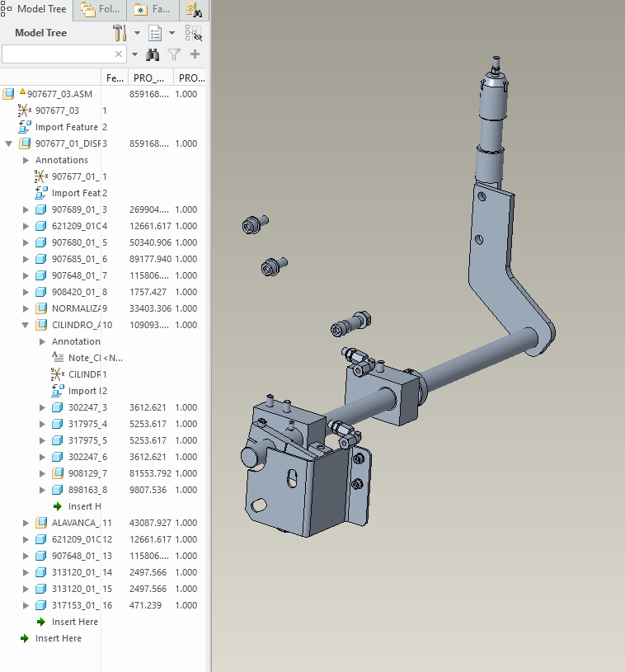This screenshot has height=672, width=625.
Task: Open the Favorites tab
Action: coord(151,10)
